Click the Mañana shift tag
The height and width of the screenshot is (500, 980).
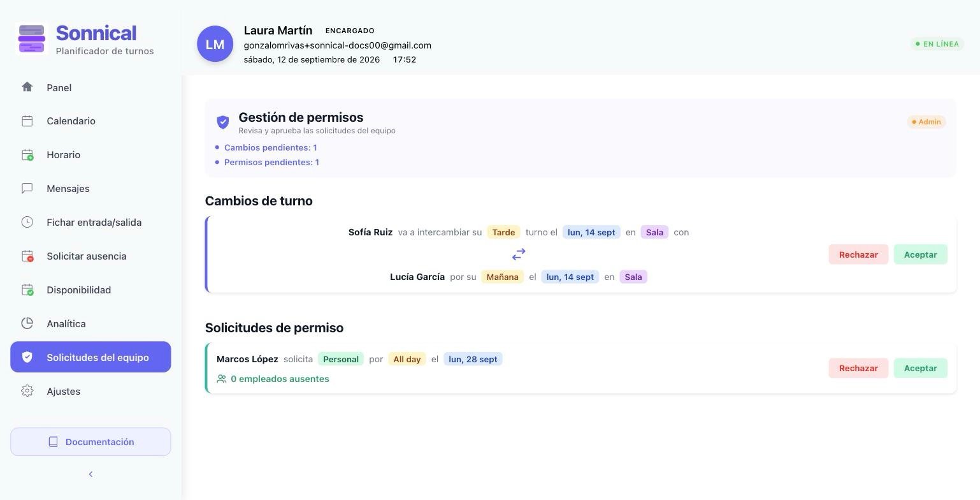pyautogui.click(x=502, y=277)
